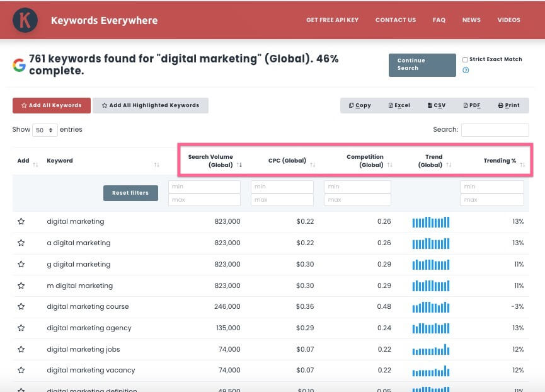This screenshot has height=392, width=545.
Task: Sort by Trending % arrows
Action: [522, 164]
